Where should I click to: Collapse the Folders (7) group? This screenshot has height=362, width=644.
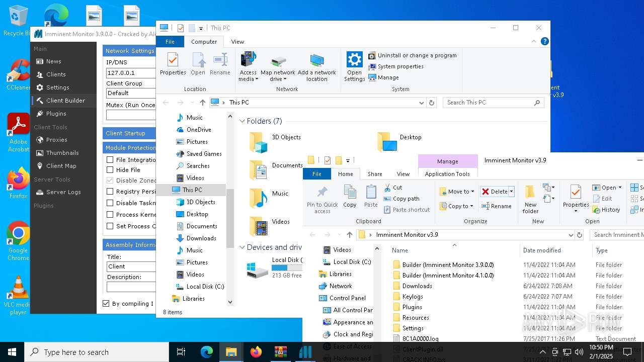[242, 121]
